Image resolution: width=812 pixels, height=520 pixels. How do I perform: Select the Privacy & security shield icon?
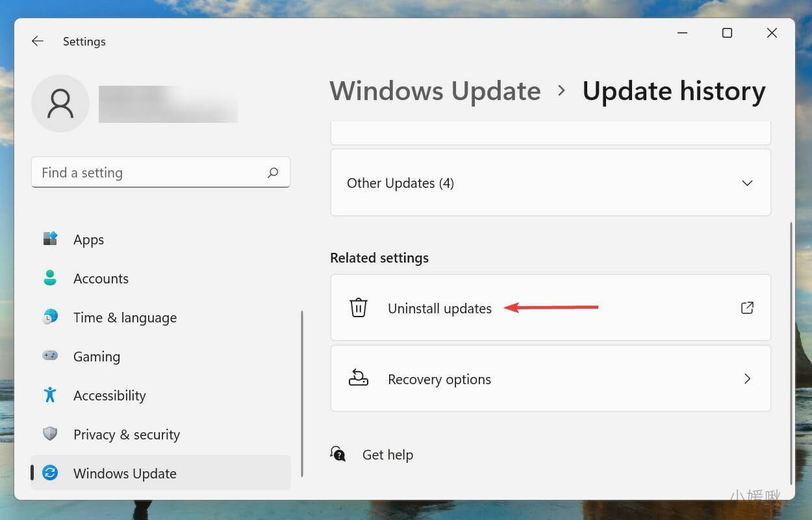click(49, 434)
